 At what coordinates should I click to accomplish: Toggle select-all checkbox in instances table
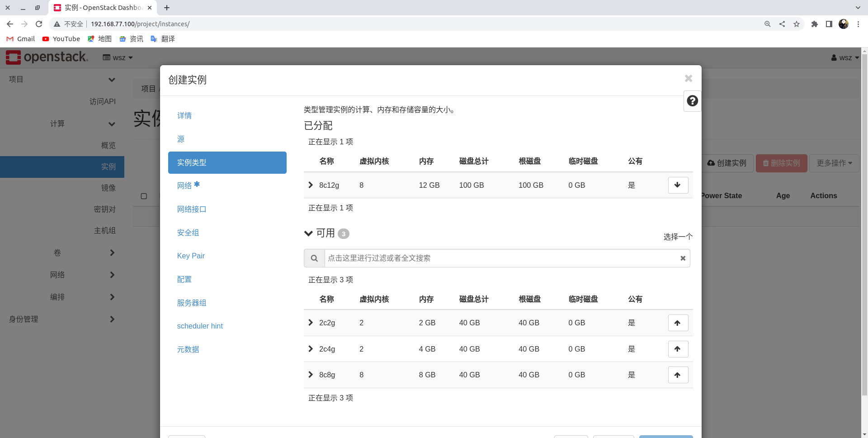tap(144, 196)
